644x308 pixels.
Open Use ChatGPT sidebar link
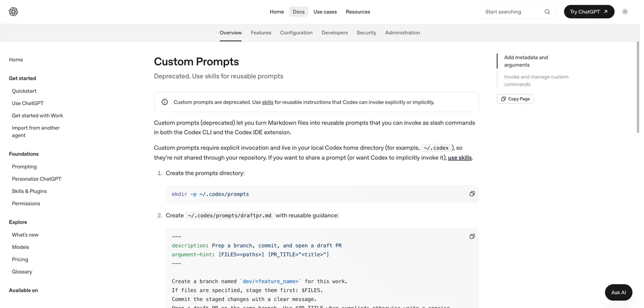28,104
